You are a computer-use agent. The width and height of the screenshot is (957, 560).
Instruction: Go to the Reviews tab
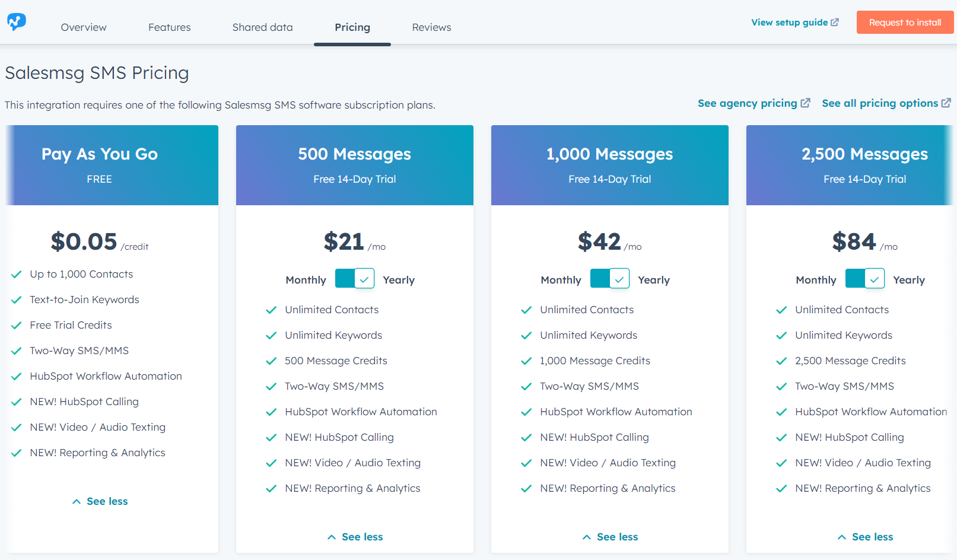click(431, 27)
